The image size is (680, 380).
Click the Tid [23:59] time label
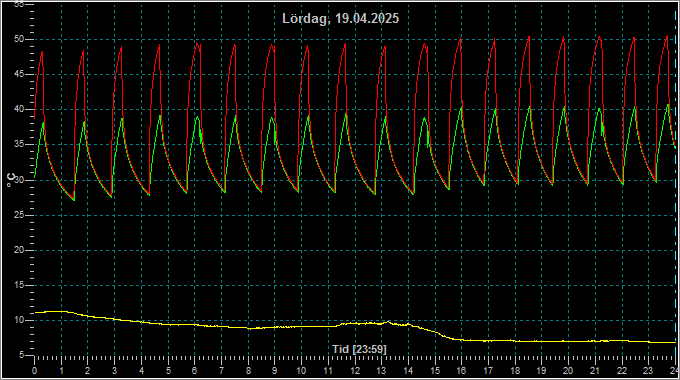click(x=359, y=349)
